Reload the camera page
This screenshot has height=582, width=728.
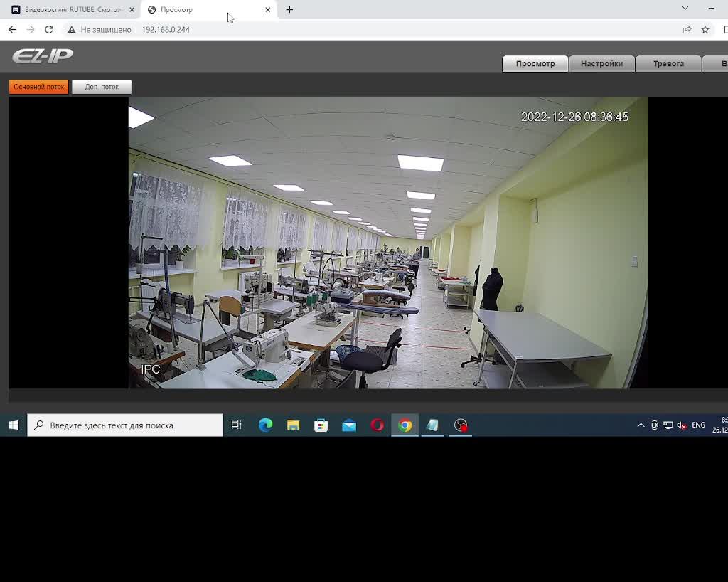click(x=49, y=30)
